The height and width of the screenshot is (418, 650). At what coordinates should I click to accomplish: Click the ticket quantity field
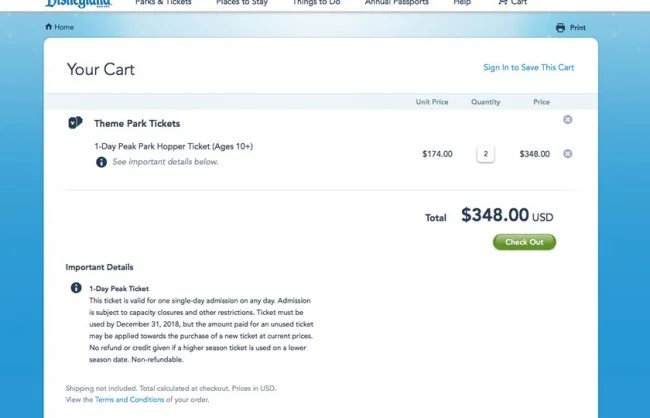[485, 154]
